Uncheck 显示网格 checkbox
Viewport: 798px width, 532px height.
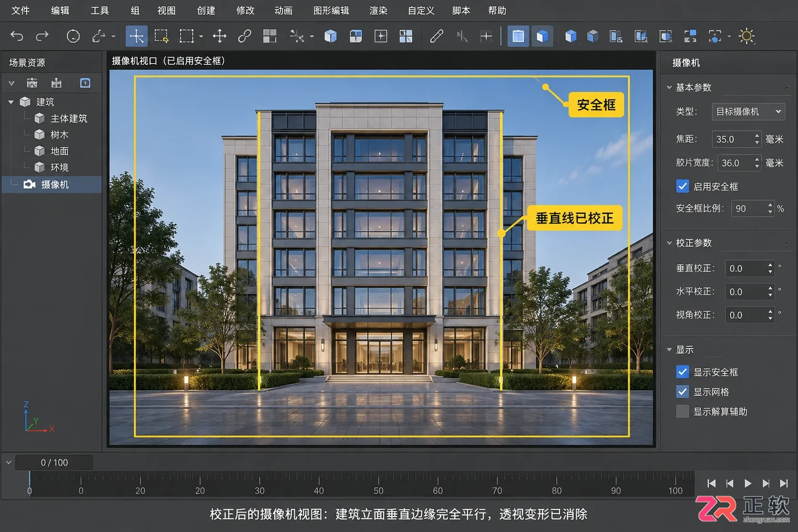[x=683, y=392]
